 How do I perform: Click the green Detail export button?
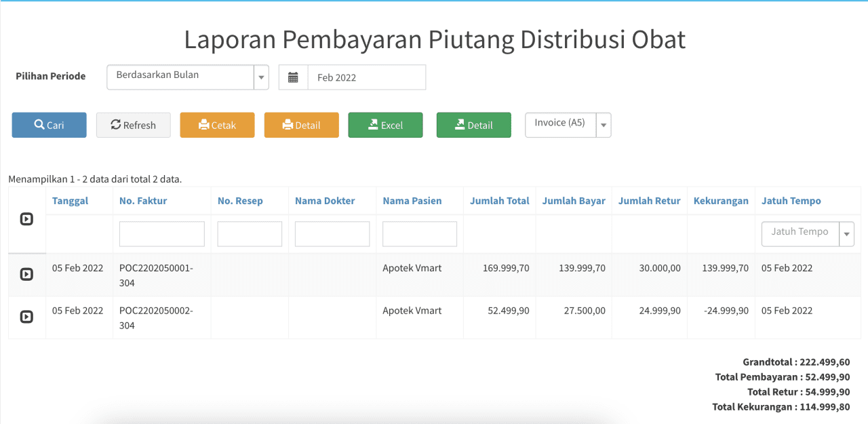point(473,125)
